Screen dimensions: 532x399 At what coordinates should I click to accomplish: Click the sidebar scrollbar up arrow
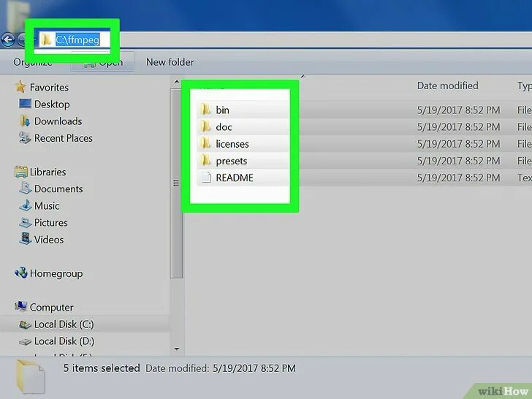(x=177, y=82)
